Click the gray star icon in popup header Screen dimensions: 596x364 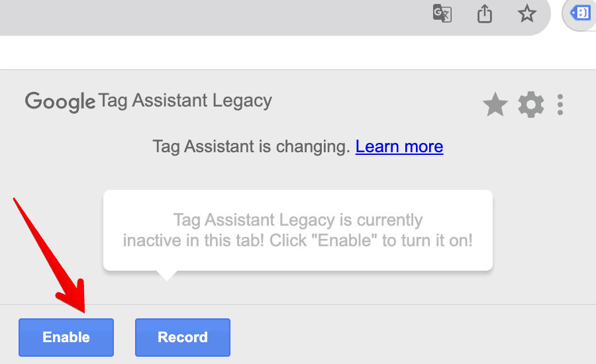tap(495, 105)
